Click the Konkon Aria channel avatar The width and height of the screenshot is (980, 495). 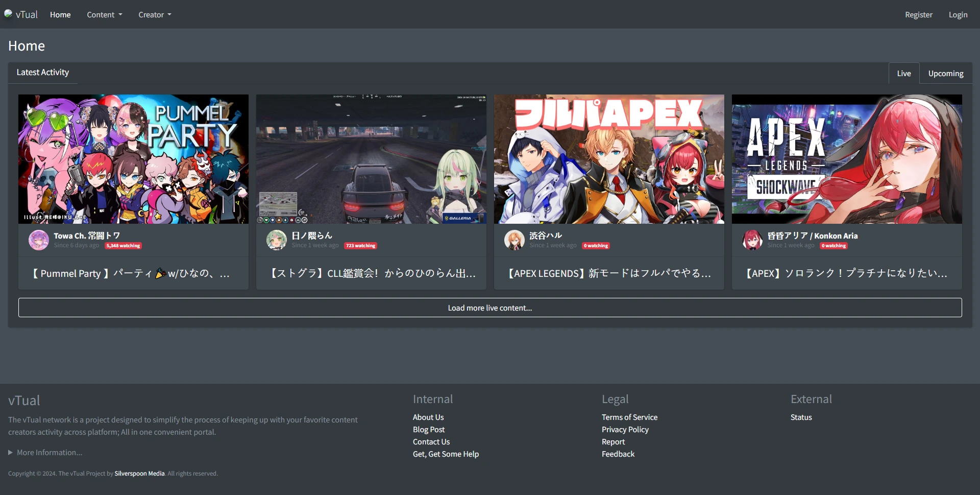coord(752,240)
